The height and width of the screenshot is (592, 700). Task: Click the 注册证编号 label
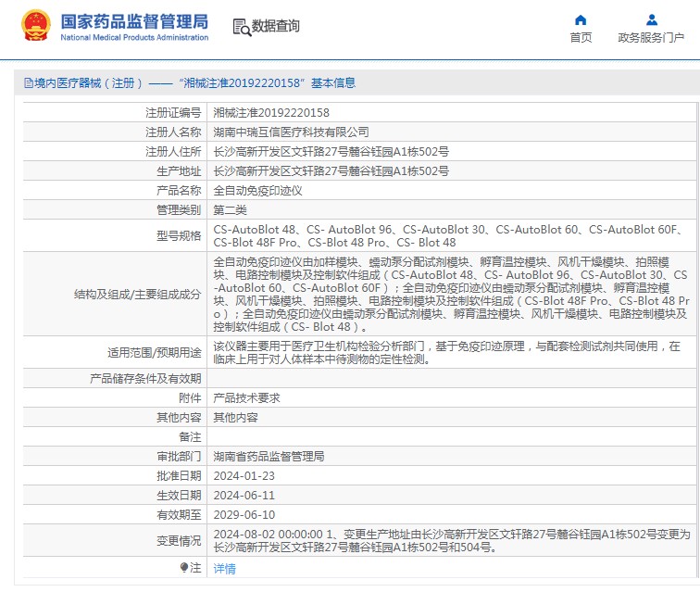(x=173, y=113)
